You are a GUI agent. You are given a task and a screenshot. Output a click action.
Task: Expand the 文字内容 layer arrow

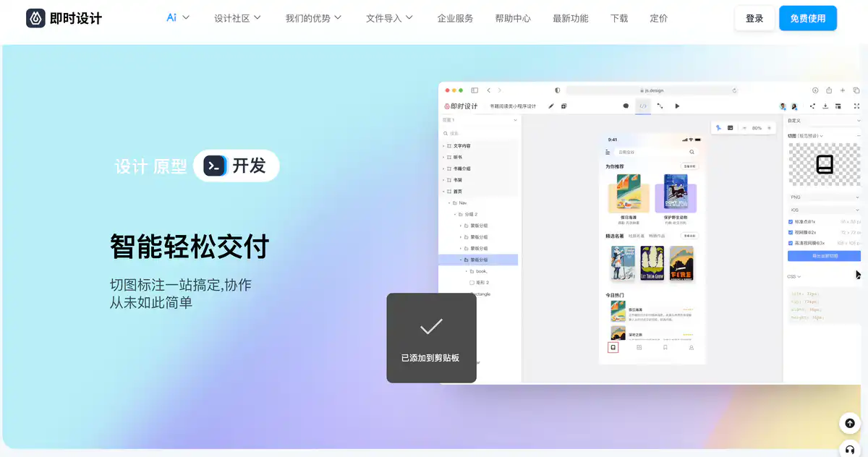click(443, 146)
